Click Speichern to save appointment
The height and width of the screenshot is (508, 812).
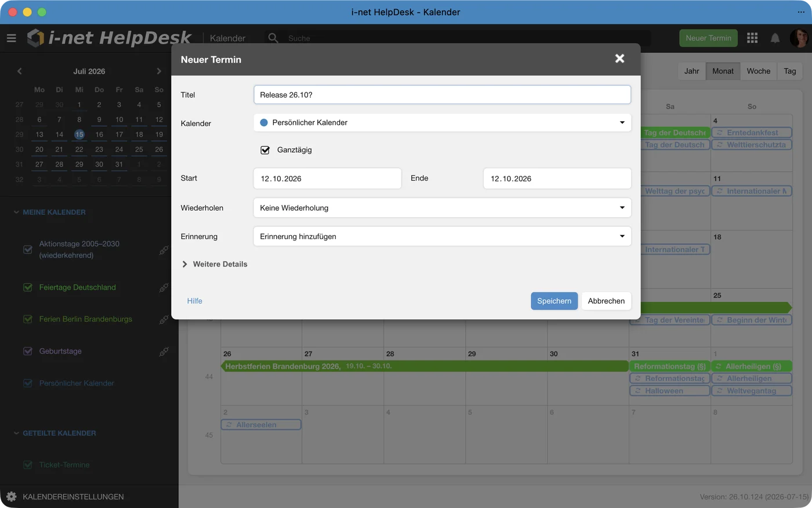pyautogui.click(x=554, y=301)
